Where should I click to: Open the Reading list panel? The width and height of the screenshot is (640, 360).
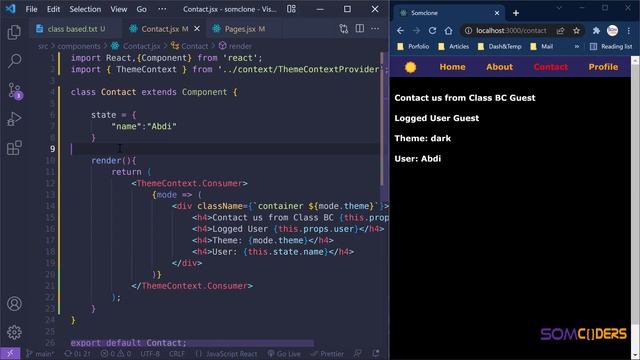(x=611, y=47)
